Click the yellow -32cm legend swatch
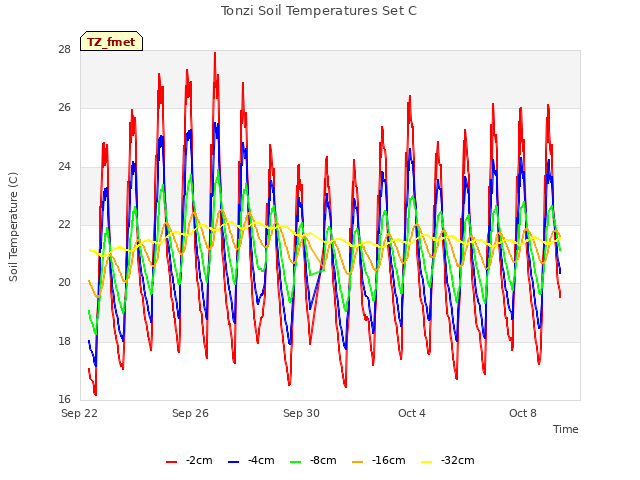The height and width of the screenshot is (480, 640). click(426, 462)
